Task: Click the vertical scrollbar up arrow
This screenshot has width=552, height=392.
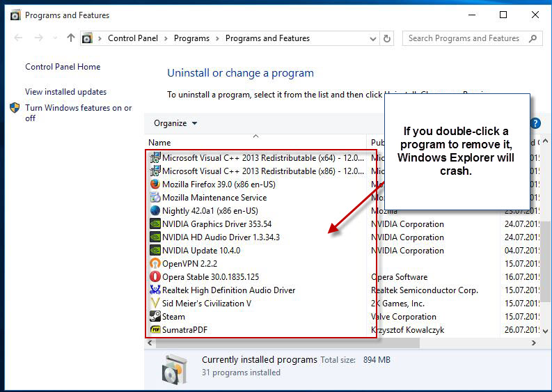Action: click(546, 141)
